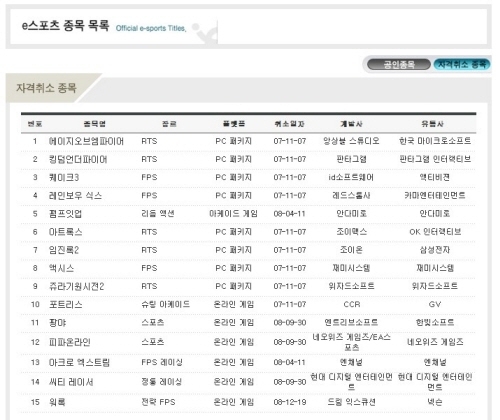Viewport: 500px width, 420px height.
Task: Click the 개발사 column header
Action: 351,124
